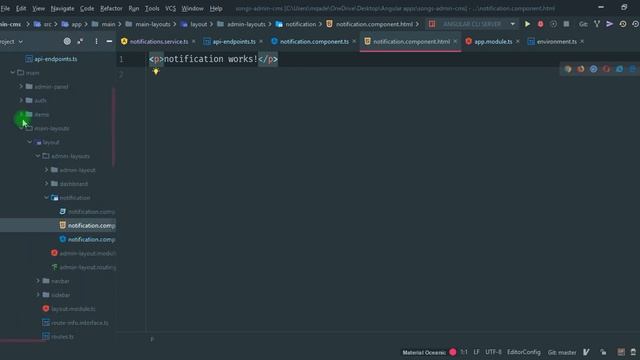Click LF line separator in status bar

point(476,352)
